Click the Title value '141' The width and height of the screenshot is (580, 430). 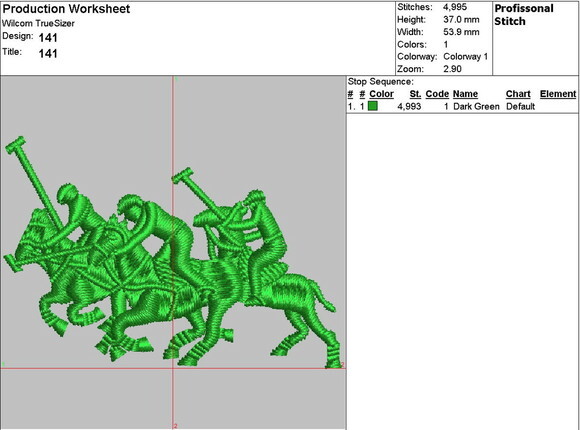(x=48, y=54)
